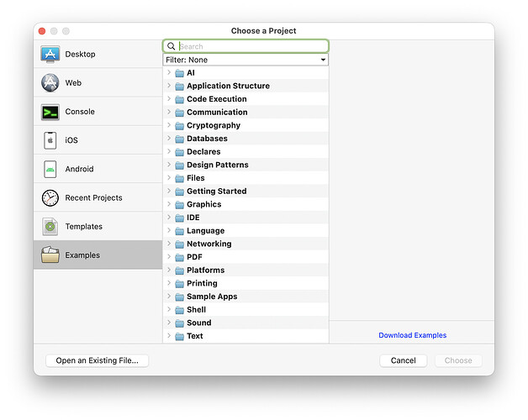This screenshot has height=420, width=528.
Task: Click the Download Examples link
Action: click(x=412, y=335)
